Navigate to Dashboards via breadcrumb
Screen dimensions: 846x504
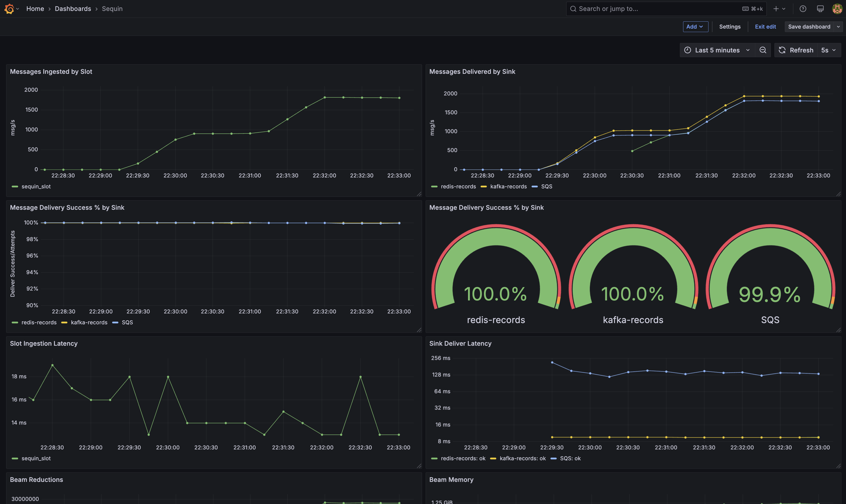73,8
